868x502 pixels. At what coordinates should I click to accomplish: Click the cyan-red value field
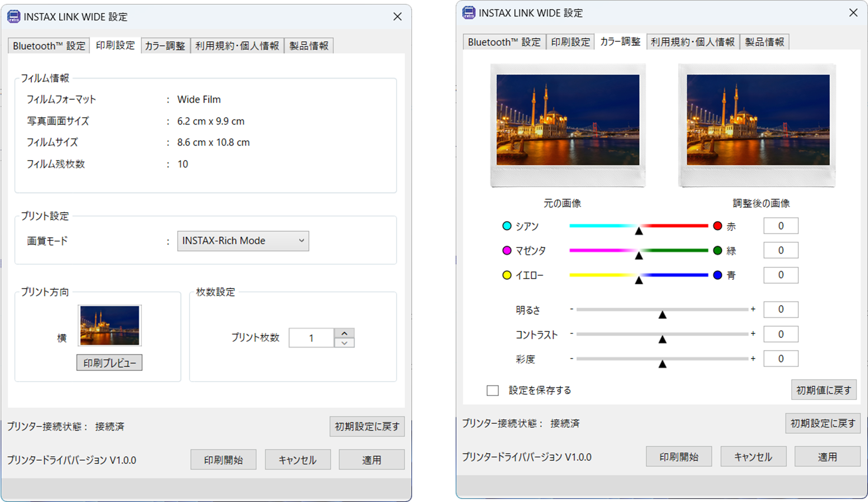[781, 226]
